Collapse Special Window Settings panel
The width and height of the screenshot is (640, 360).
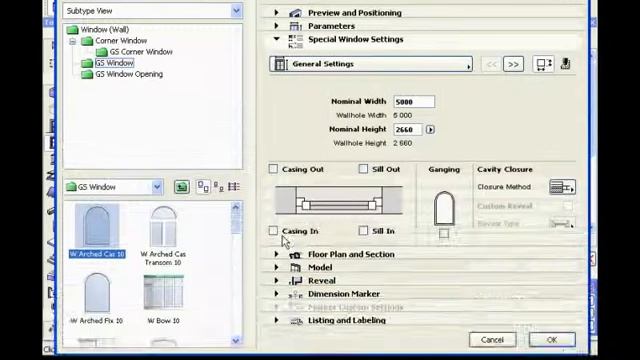click(277, 39)
